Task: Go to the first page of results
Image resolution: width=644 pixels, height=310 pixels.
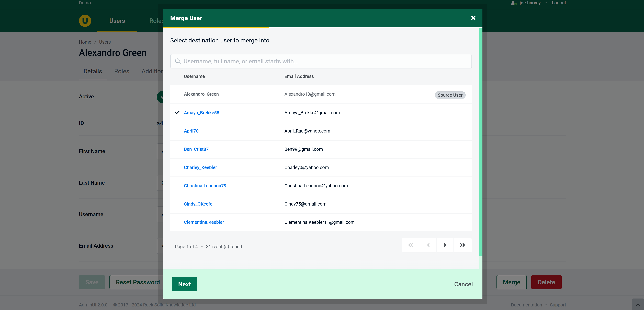Action: pos(411,245)
